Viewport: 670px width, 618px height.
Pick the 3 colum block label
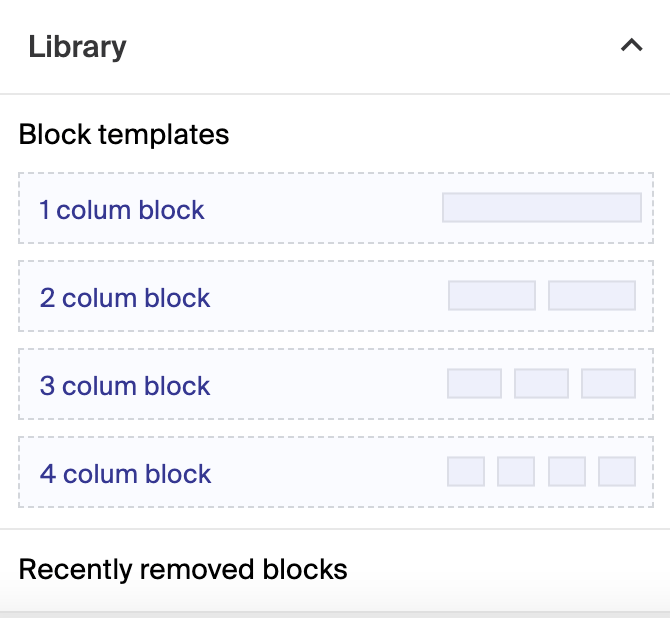pyautogui.click(x=125, y=386)
